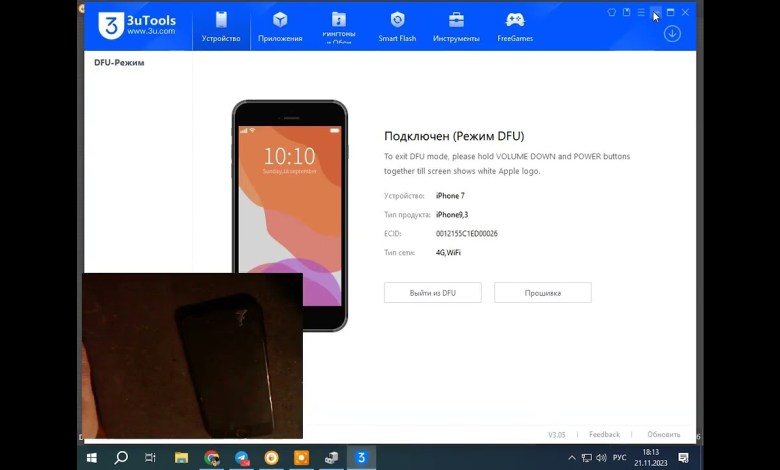Viewport: 780px width, 470px height.
Task: Expand hidden system tray icons
Action: coord(572,458)
